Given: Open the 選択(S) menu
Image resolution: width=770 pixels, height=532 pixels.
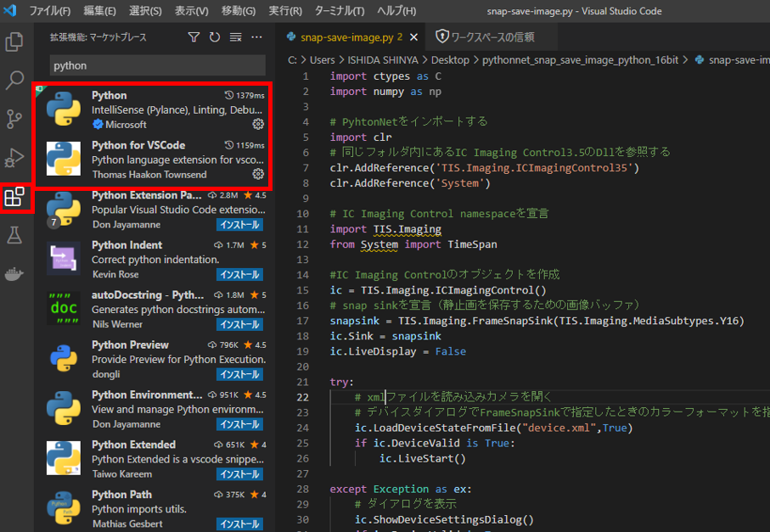Looking at the screenshot, I should 145,11.
